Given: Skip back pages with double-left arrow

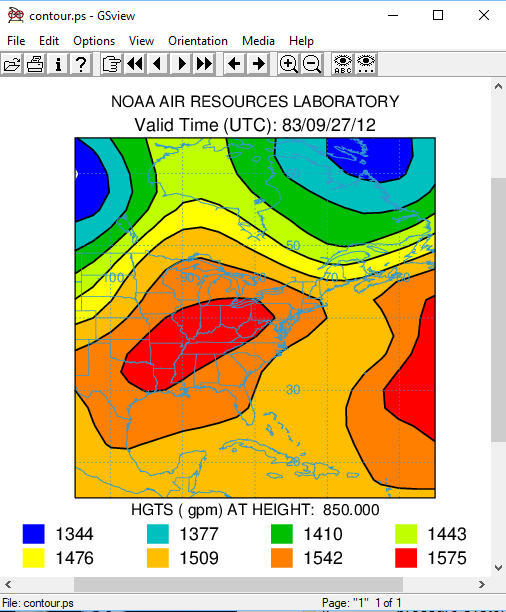Looking at the screenshot, I should (x=135, y=64).
